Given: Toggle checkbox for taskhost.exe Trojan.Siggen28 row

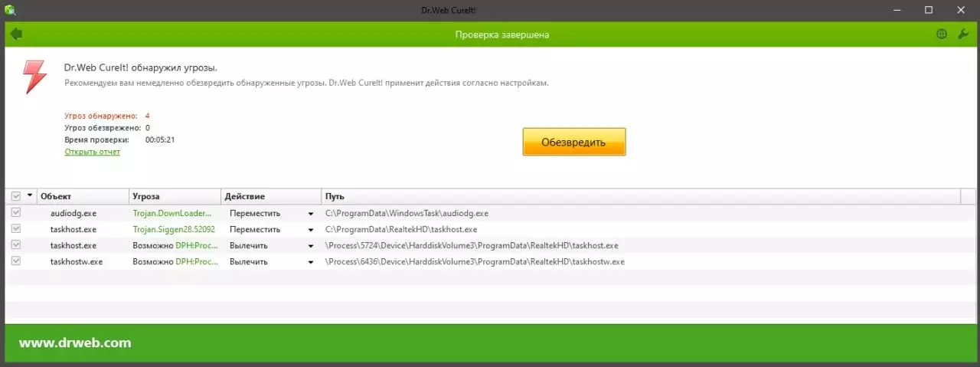Looking at the screenshot, I should coord(16,229).
